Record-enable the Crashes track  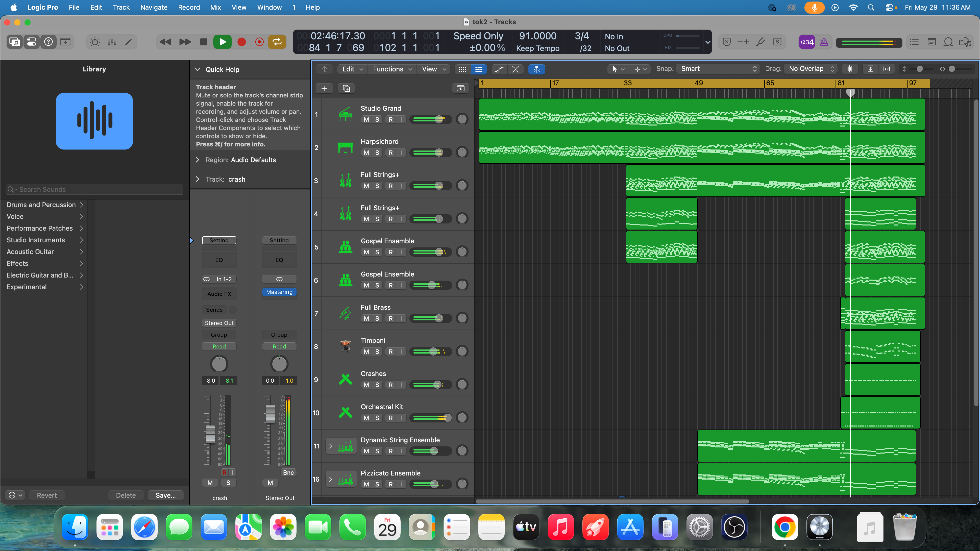click(391, 385)
